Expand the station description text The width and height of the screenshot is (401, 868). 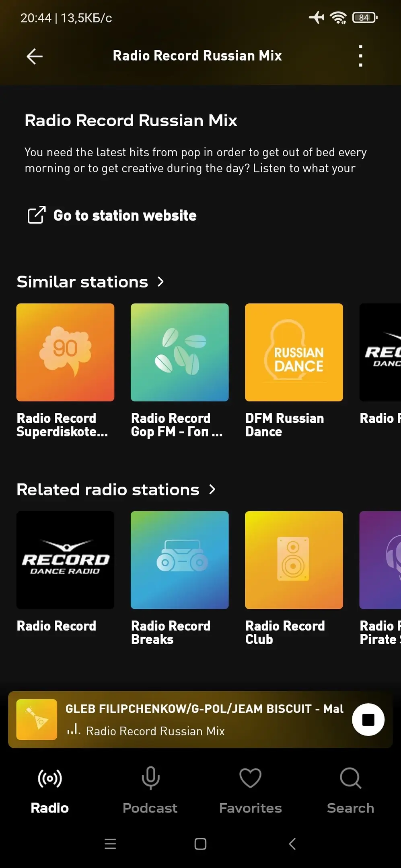pyautogui.click(x=196, y=160)
